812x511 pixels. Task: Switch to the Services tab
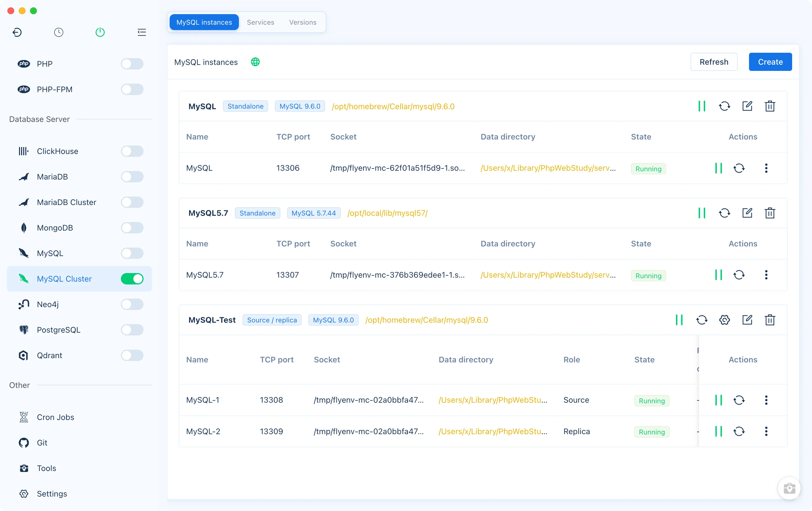[260, 22]
